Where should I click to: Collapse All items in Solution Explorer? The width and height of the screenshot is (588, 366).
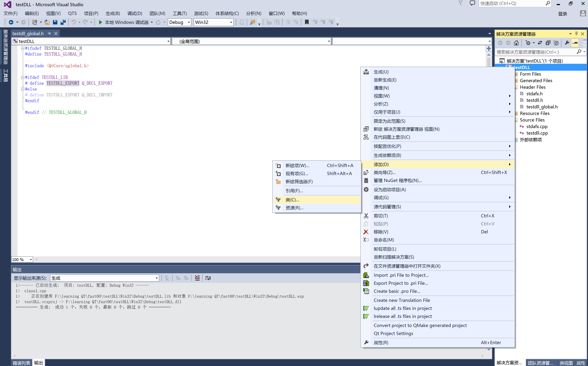548,43
